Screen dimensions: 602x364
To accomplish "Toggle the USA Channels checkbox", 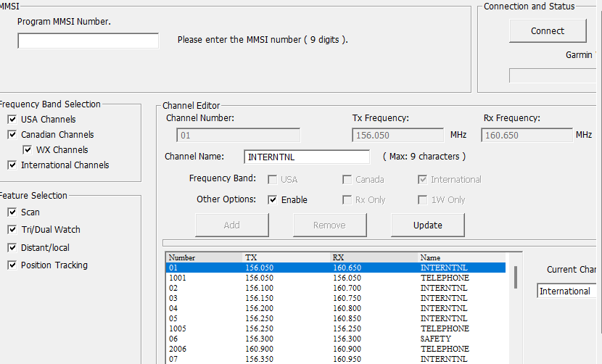I will pos(12,120).
